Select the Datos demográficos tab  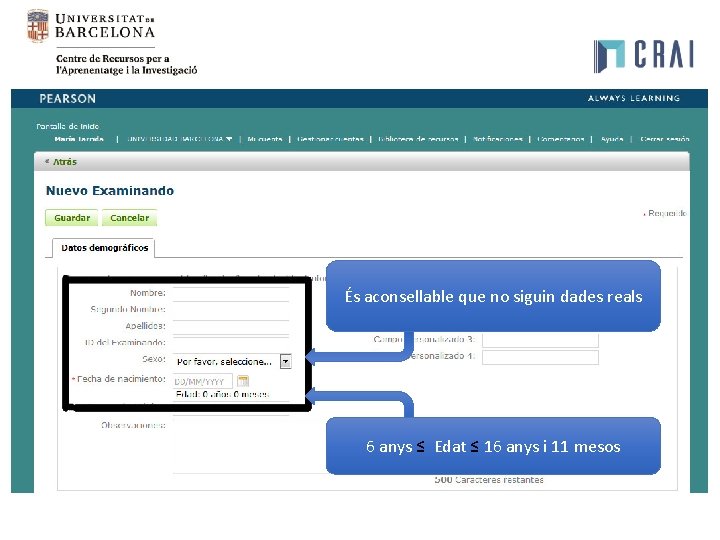click(x=104, y=248)
